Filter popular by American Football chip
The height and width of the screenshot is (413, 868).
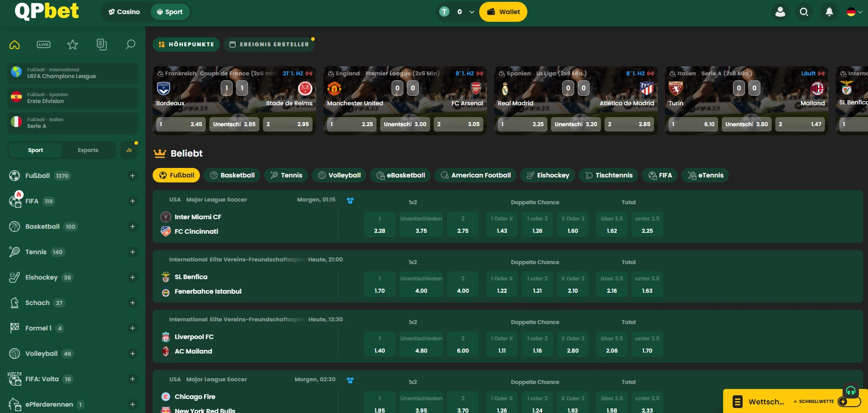[x=476, y=175]
